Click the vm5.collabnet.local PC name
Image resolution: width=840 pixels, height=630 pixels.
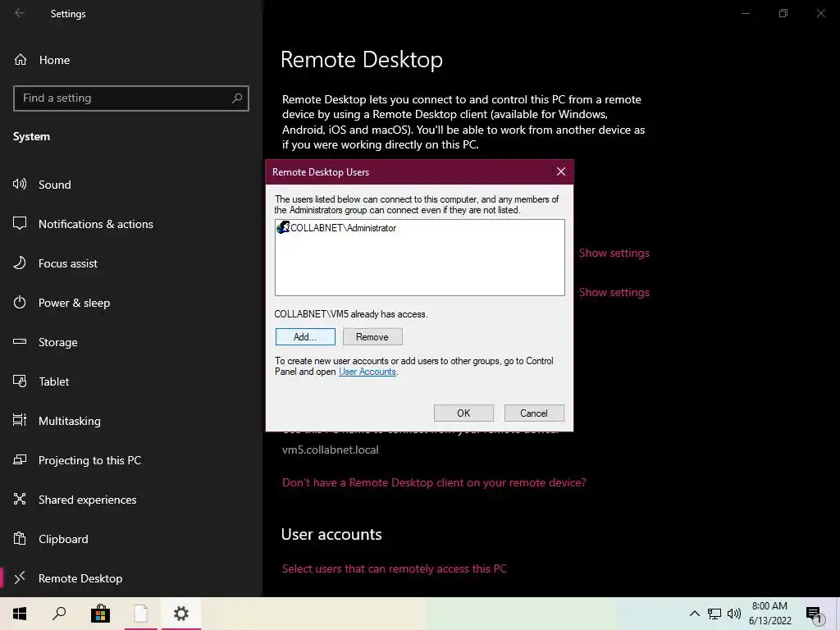330,450
